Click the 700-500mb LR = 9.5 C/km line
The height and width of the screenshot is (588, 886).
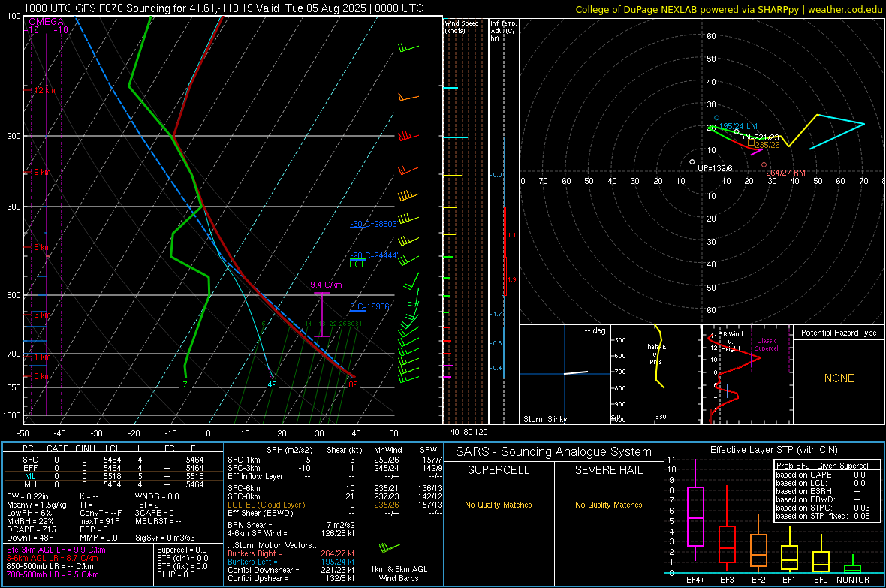coord(53,574)
